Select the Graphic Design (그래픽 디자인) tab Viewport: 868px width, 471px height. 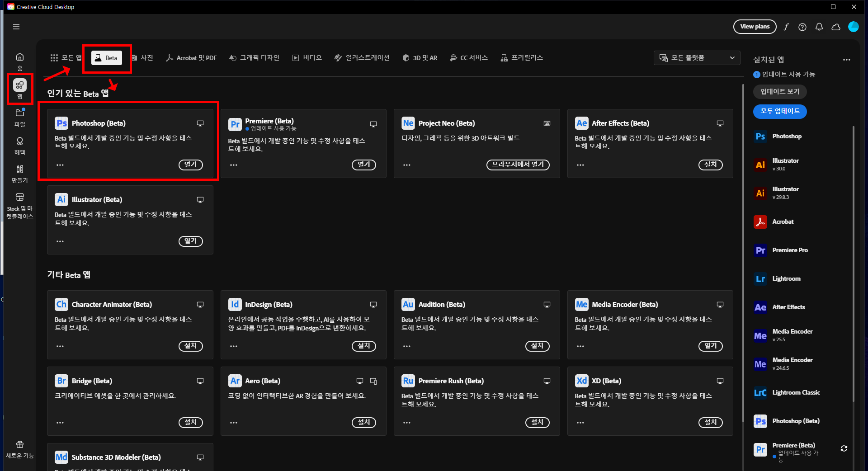pos(254,58)
